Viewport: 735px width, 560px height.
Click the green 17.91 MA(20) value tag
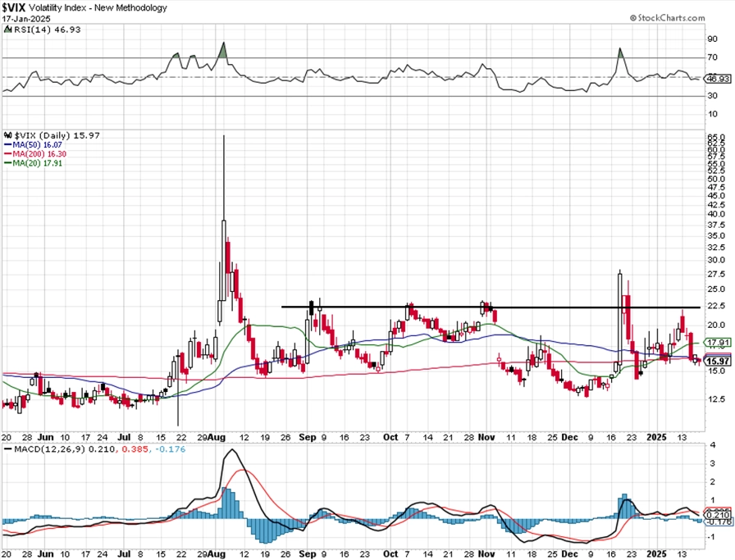pos(718,343)
